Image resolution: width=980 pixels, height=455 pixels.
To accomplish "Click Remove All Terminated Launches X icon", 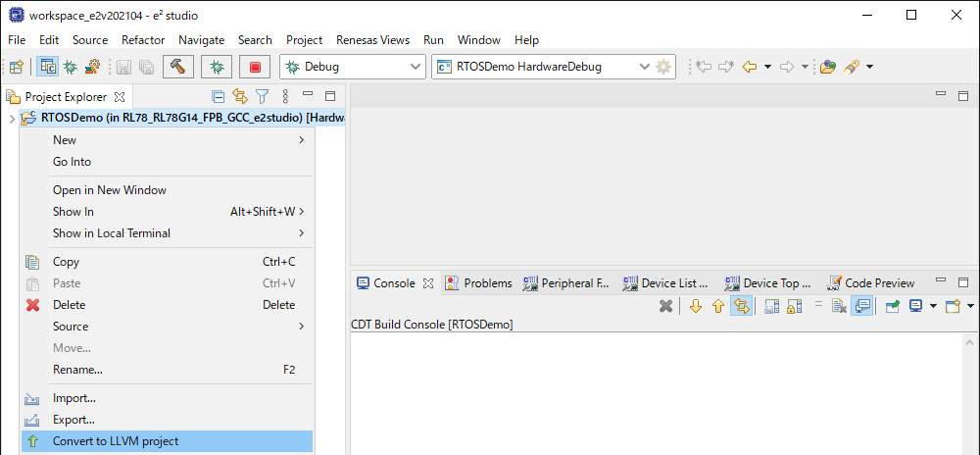I will 666,306.
